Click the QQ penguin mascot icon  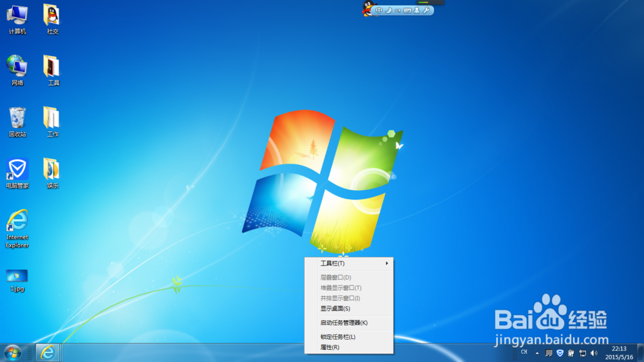pos(368,8)
